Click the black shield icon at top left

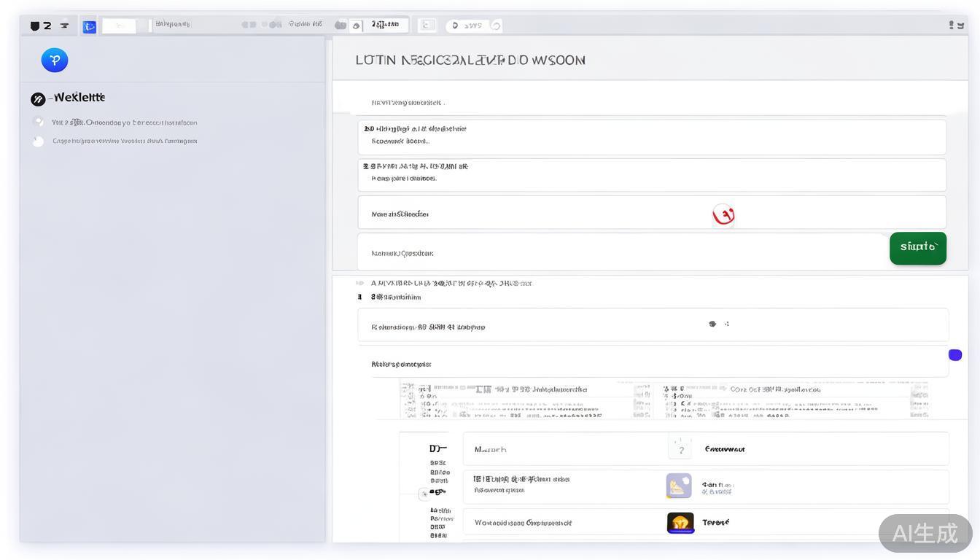[34, 26]
